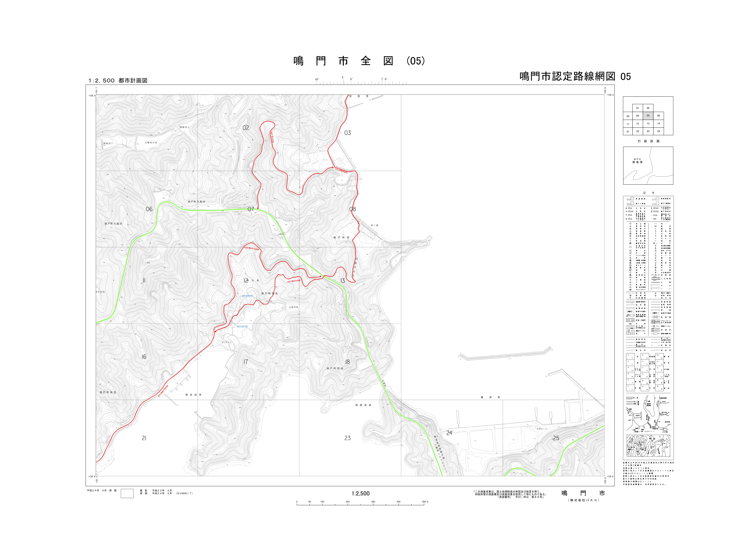Select grid section number 07 on map
Viewport: 756px width, 535px height.
[251, 209]
